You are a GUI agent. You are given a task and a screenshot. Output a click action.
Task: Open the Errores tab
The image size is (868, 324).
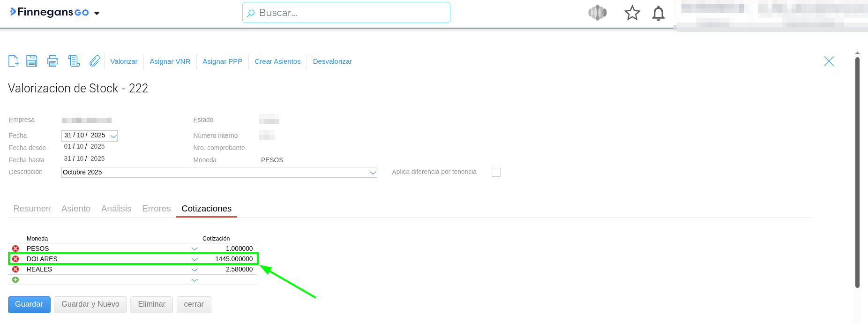pos(156,209)
